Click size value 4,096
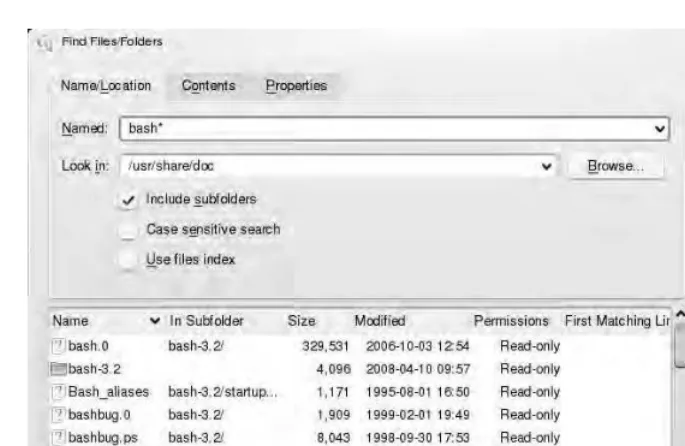The image size is (685, 446). [x=333, y=369]
